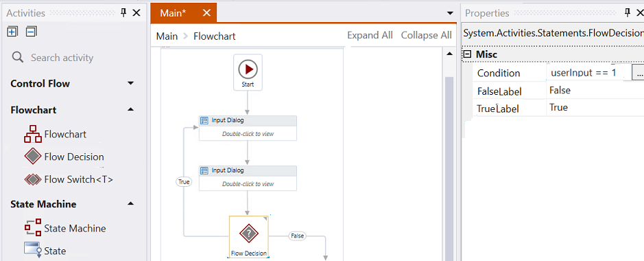Click the Condition value field

coord(588,73)
